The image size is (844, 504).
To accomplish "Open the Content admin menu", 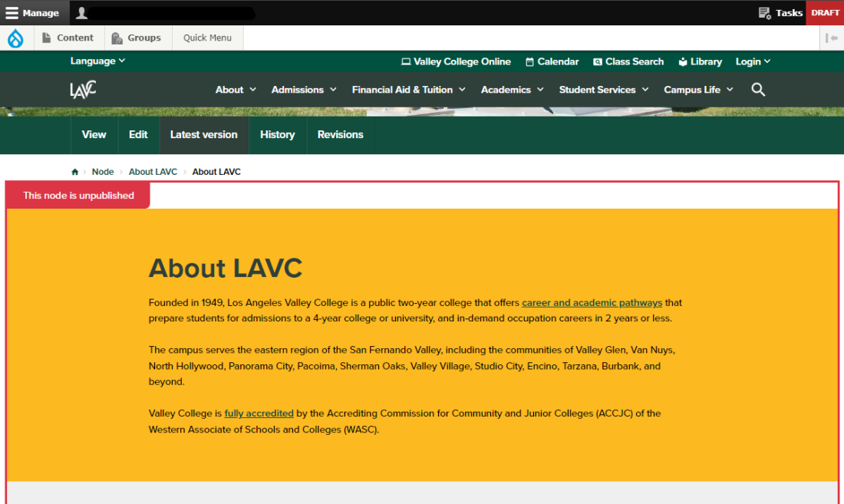I will tap(68, 38).
